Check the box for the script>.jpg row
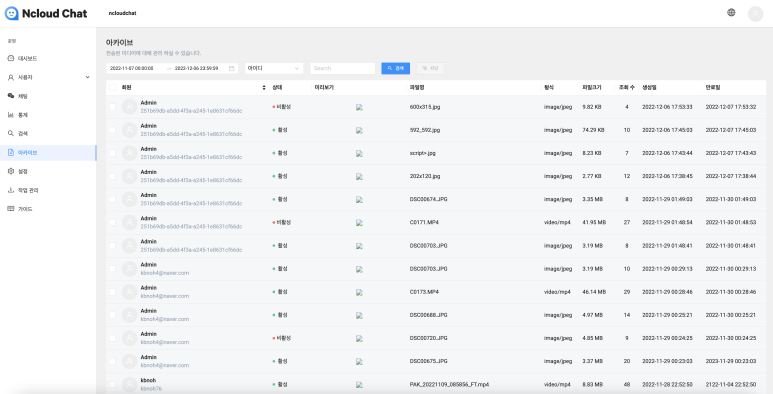Viewport: 773px width, 394px height. [112, 153]
